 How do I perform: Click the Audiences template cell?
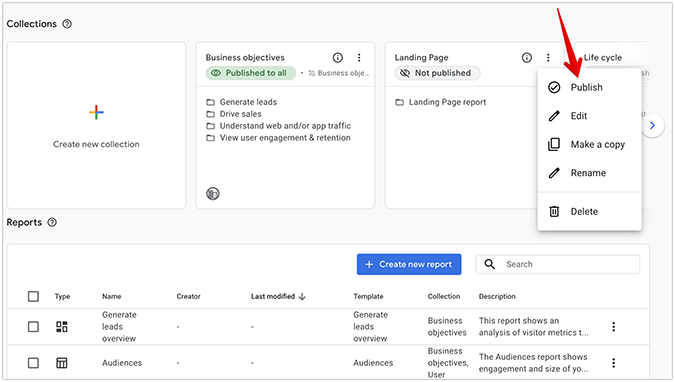tap(373, 363)
